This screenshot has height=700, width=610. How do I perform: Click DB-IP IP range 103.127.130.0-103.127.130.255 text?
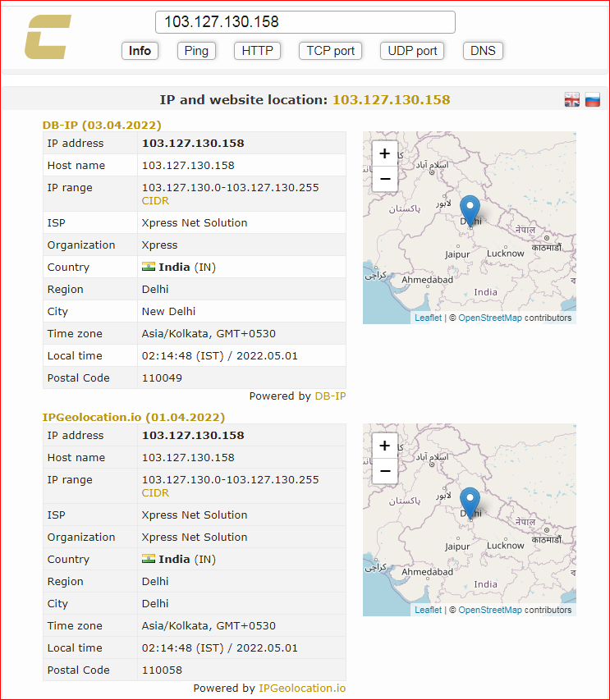230,187
